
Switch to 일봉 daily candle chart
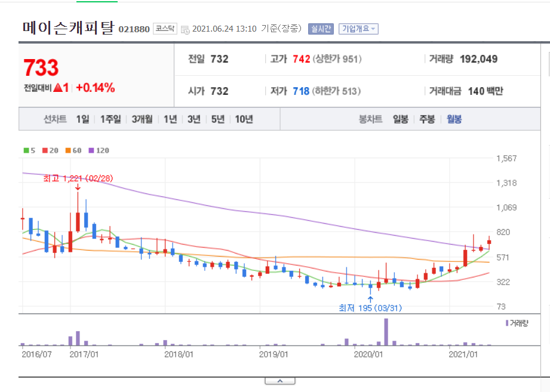point(401,119)
